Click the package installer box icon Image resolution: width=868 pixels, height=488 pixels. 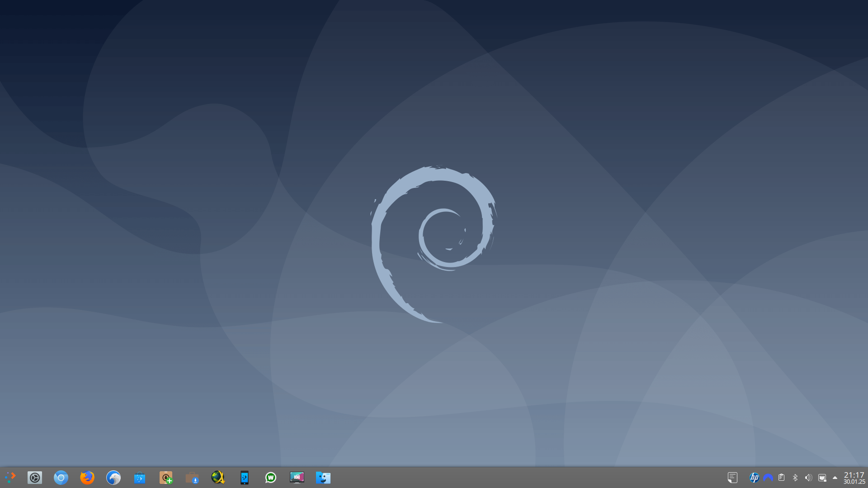click(166, 478)
